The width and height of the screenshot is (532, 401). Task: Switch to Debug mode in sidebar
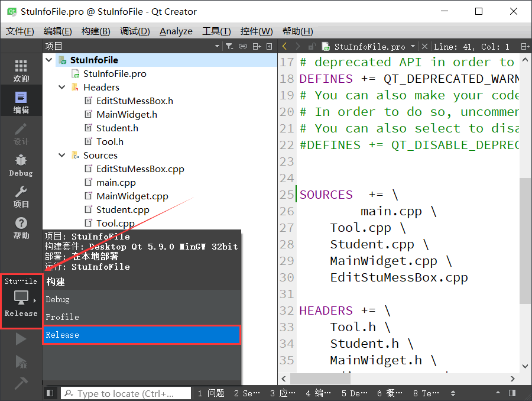tap(21, 166)
